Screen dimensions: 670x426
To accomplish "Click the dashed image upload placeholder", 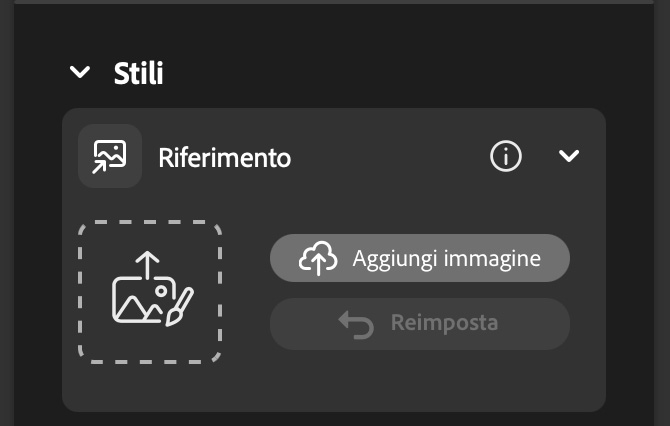I will tap(150, 291).
